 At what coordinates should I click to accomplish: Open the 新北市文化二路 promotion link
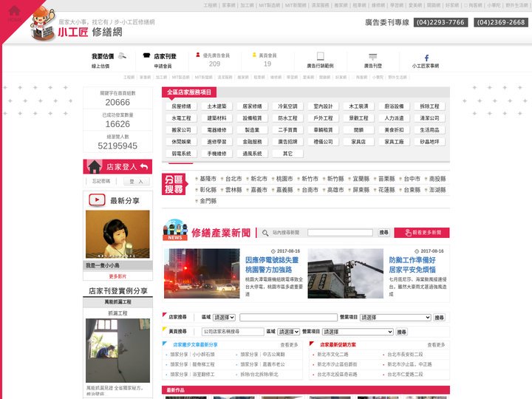click(332, 354)
